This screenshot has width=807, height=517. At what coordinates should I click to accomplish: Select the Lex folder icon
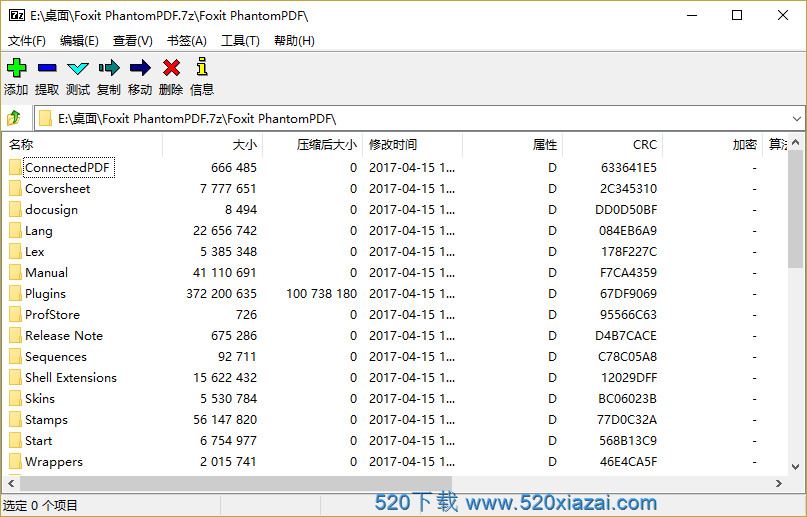pyautogui.click(x=15, y=252)
